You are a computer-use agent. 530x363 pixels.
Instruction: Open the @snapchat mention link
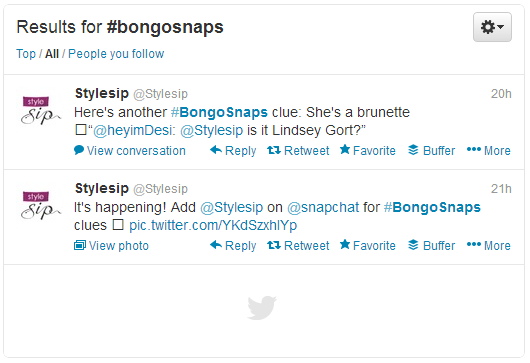323,207
